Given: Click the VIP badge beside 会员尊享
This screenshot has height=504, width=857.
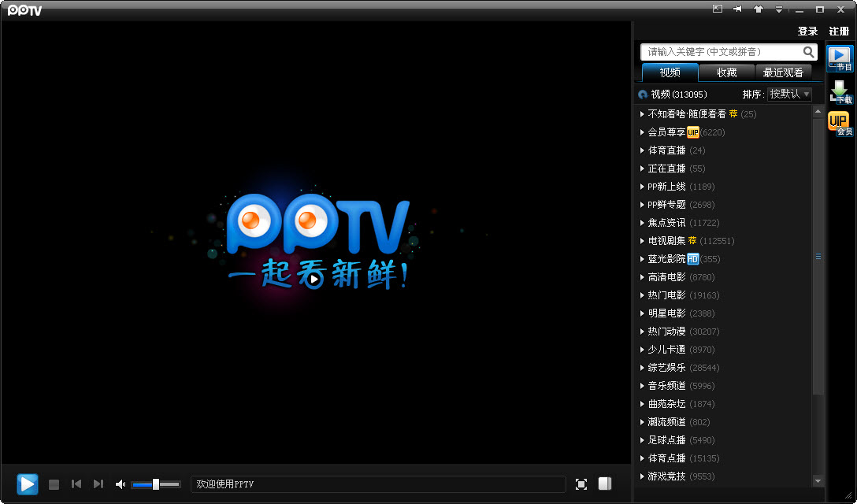Looking at the screenshot, I should [692, 132].
